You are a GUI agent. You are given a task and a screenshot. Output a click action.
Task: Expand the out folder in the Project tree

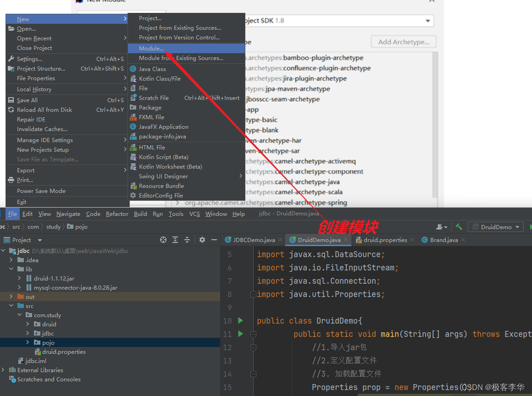11,297
